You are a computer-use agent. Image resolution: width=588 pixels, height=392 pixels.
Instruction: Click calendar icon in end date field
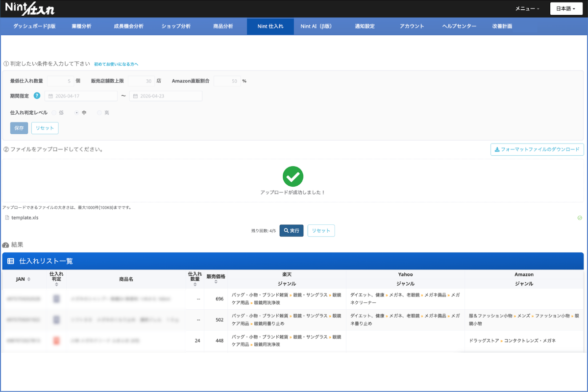[x=135, y=96]
